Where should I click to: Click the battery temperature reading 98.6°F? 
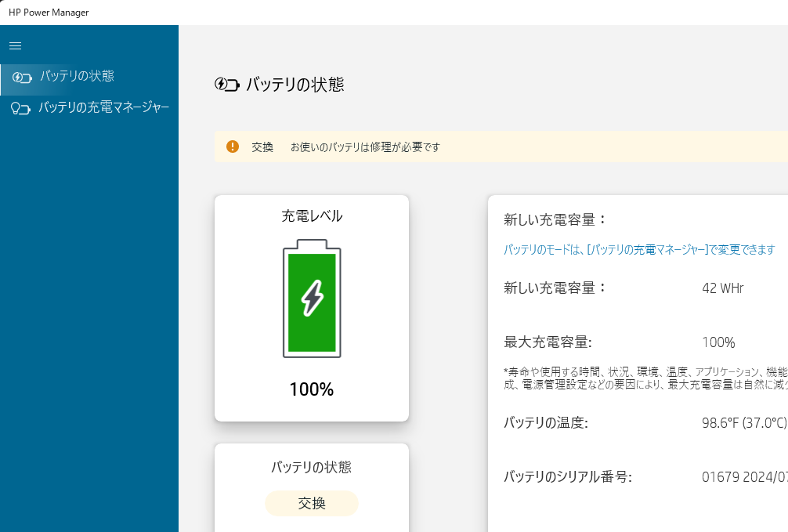743,424
